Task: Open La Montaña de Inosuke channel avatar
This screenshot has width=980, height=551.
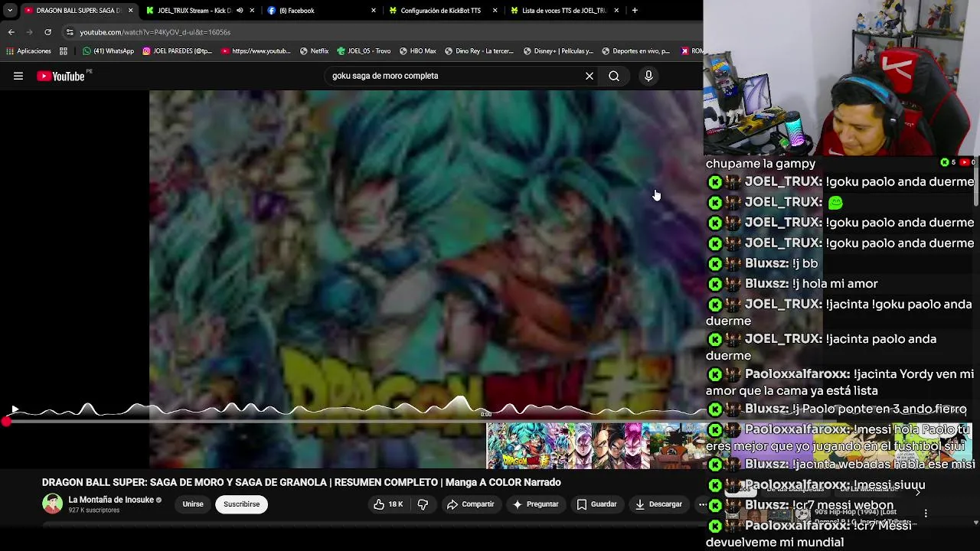Action: 52,504
